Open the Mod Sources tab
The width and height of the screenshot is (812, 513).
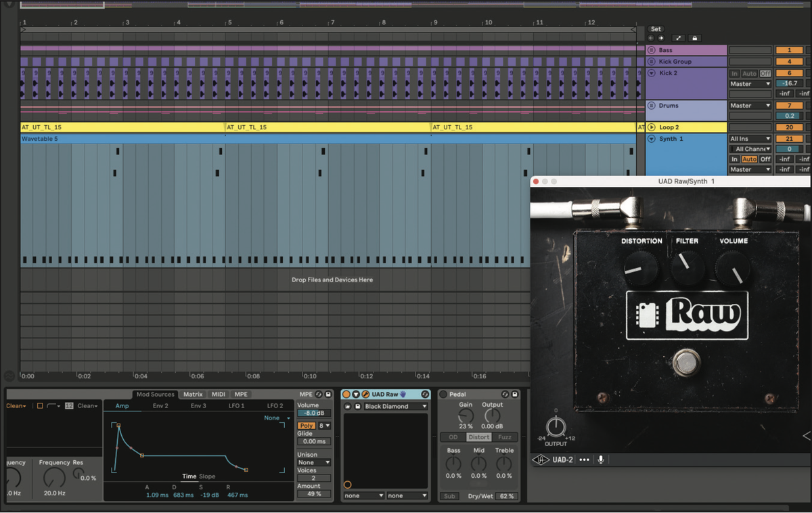click(x=156, y=394)
